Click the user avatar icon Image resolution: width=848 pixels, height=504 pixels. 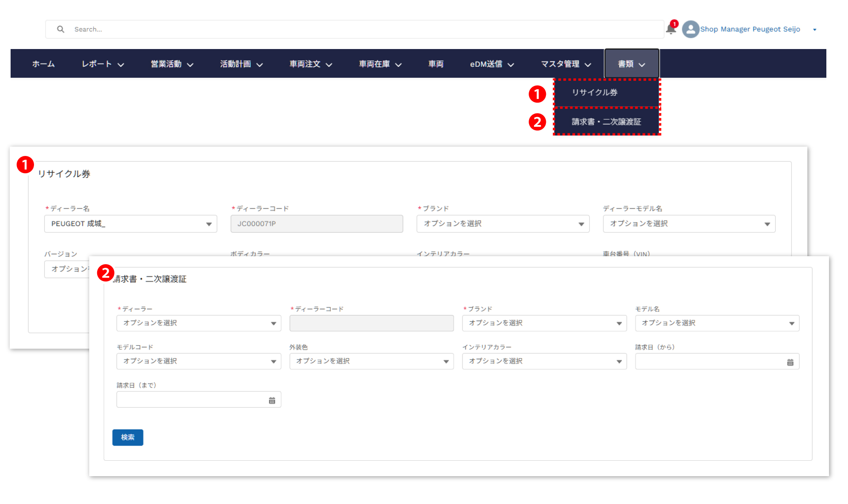(690, 30)
